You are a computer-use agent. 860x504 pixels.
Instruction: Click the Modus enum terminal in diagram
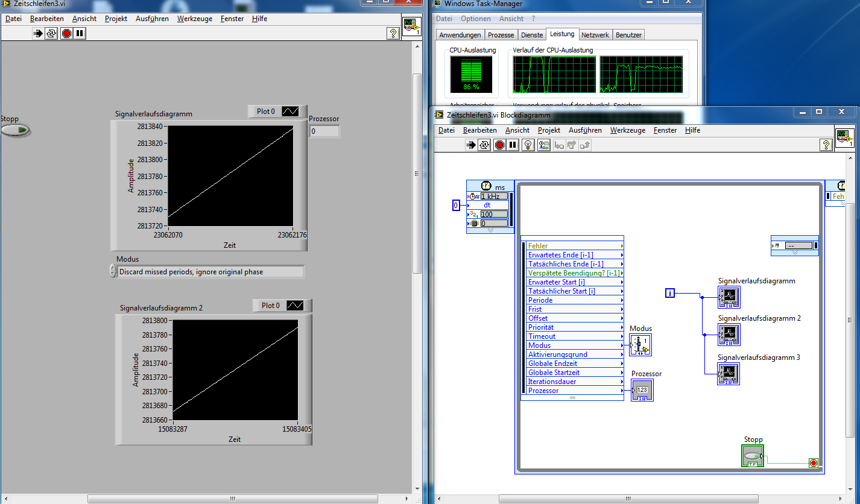click(x=640, y=345)
